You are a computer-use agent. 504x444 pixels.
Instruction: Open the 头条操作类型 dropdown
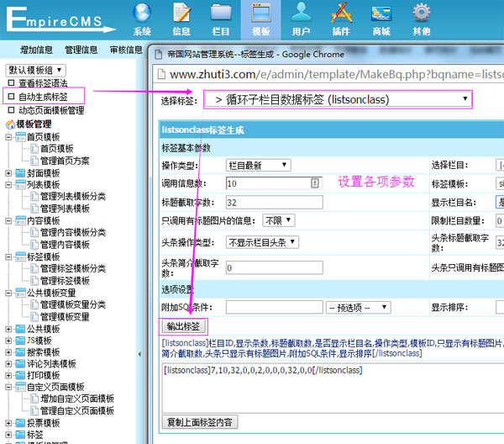click(262, 242)
